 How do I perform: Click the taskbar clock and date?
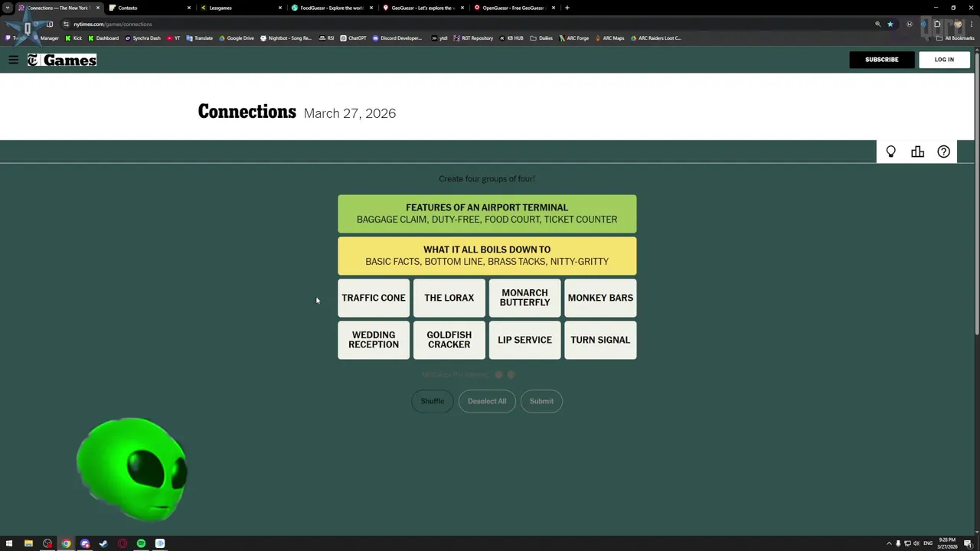click(947, 543)
